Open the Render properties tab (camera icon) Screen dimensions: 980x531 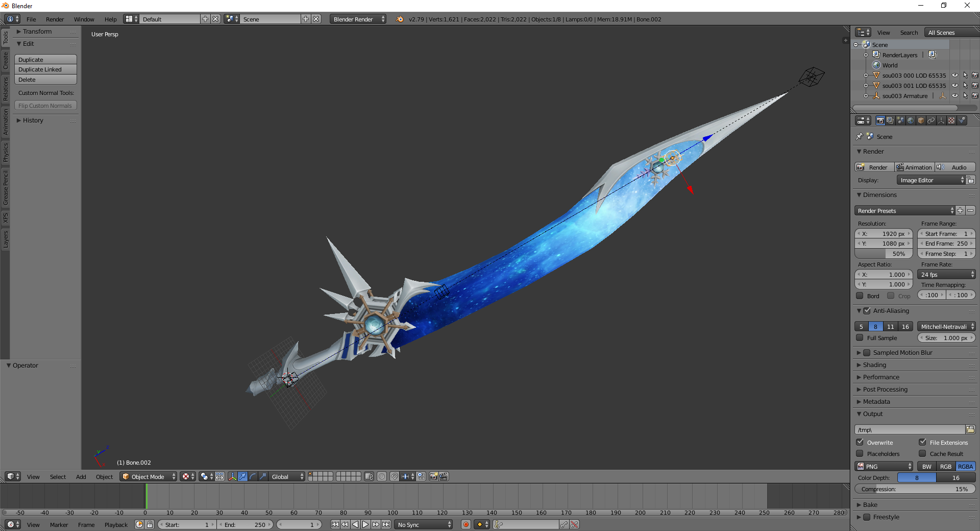pos(880,120)
